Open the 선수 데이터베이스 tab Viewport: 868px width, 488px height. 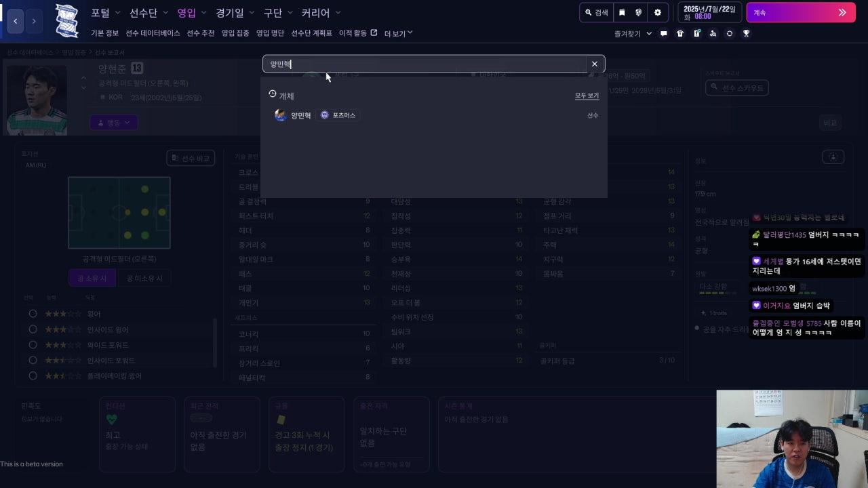pyautogui.click(x=153, y=33)
